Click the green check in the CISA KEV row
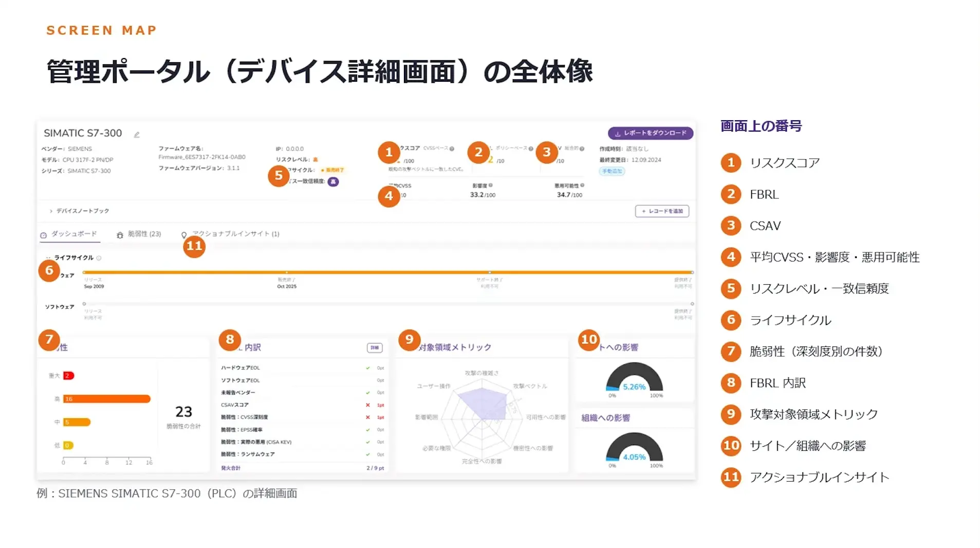This screenshot has height=548, width=980. click(368, 442)
